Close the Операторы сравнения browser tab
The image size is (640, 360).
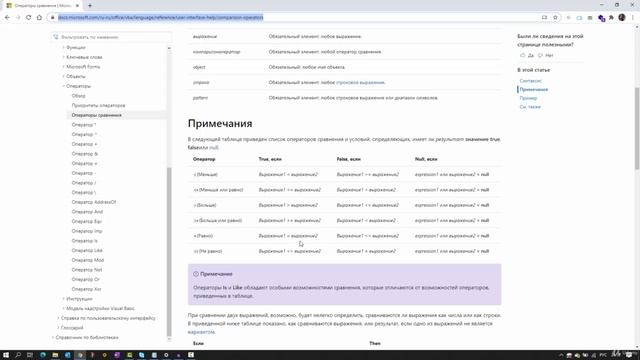(77, 6)
